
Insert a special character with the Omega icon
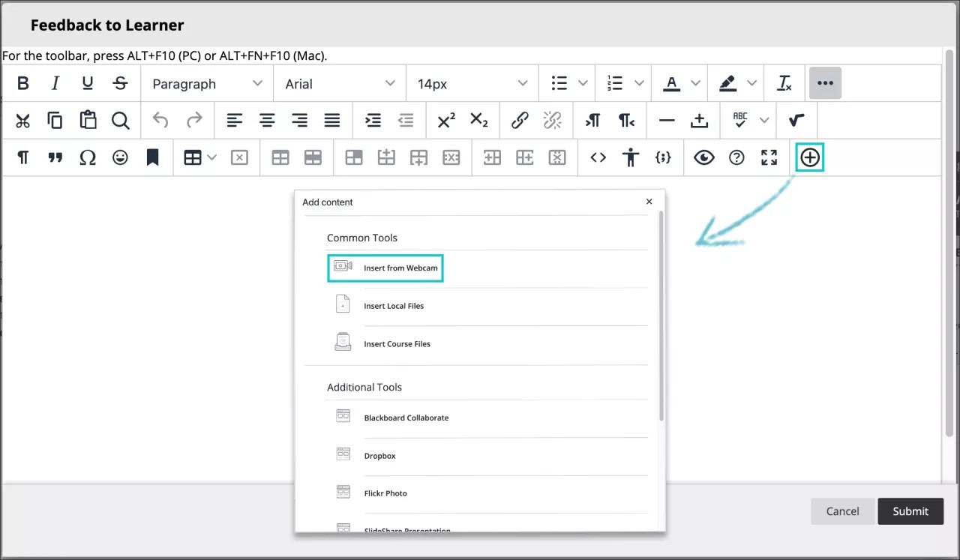(x=88, y=157)
